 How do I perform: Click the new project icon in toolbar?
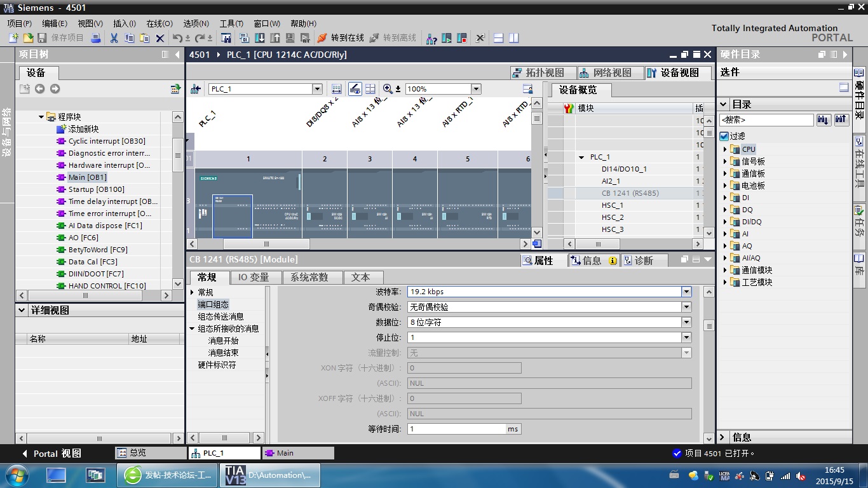[x=13, y=38]
